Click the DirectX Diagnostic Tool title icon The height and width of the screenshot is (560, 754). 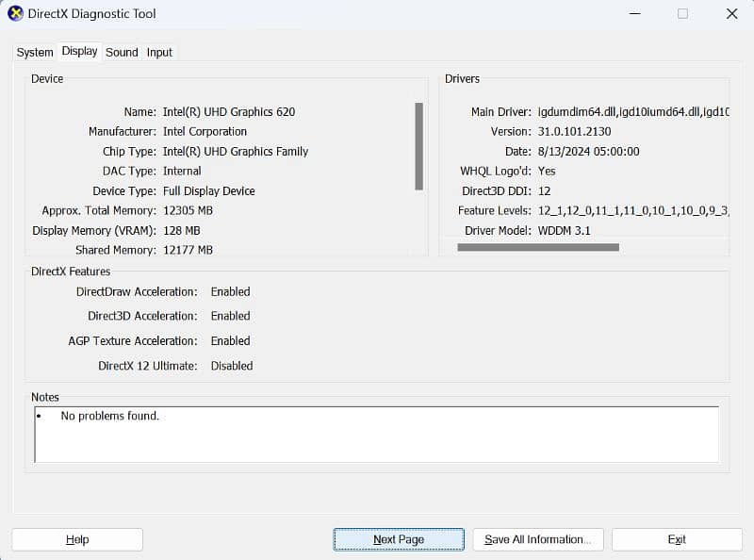[x=15, y=13]
